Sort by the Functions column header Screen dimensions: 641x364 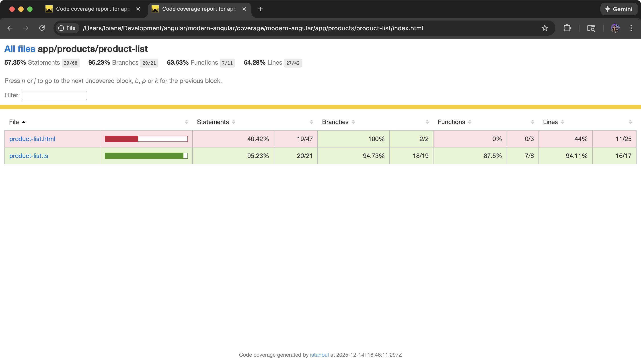(451, 122)
